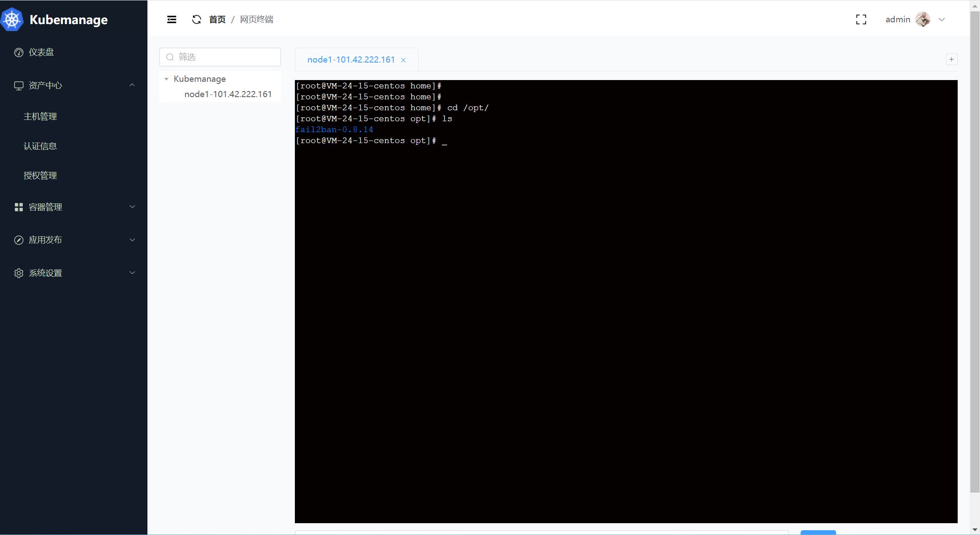Close the node1-101.42.222.161 tab

[403, 60]
